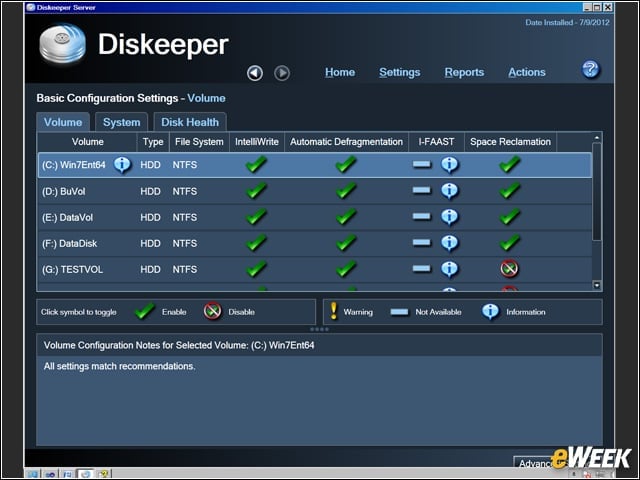Image resolution: width=640 pixels, height=480 pixels.
Task: Toggle IntelliWrite for (C:) Win7Ent64
Action: coord(256,164)
